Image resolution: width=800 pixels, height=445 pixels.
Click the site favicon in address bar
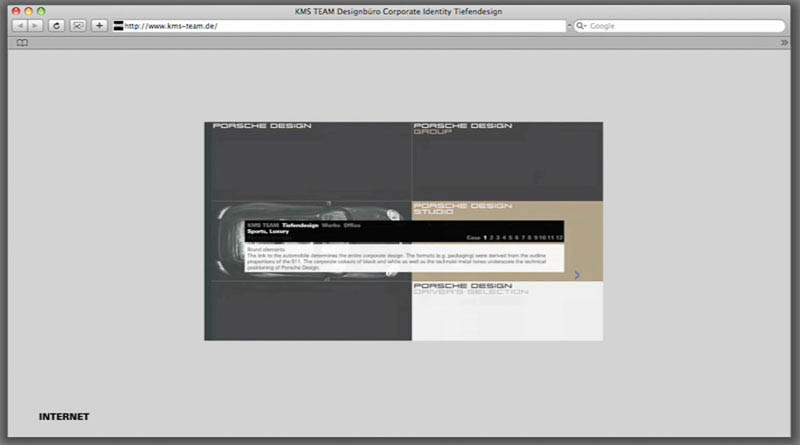(118, 26)
